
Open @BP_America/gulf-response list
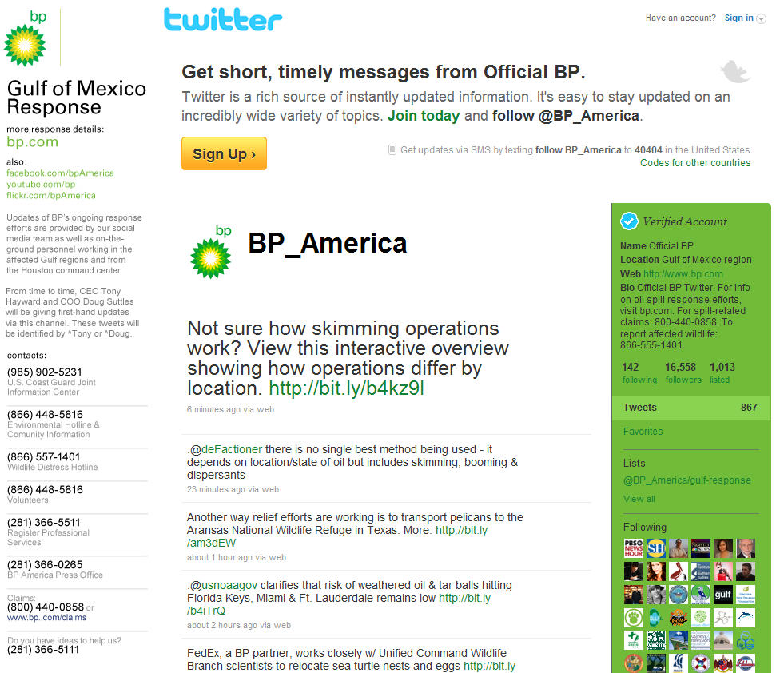point(687,480)
